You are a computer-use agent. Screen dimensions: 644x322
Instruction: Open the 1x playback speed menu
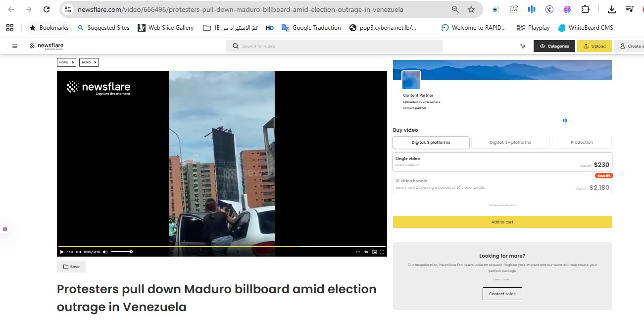[366, 252]
